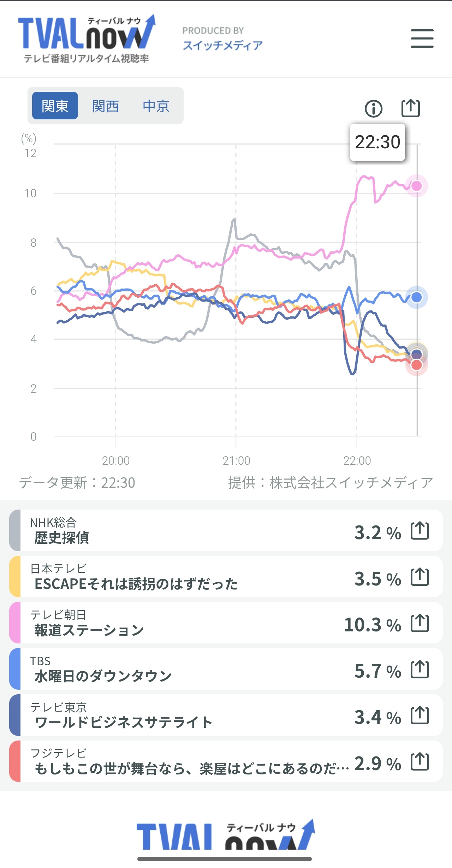Share 水曜日のダウンタウン rating

click(x=420, y=670)
